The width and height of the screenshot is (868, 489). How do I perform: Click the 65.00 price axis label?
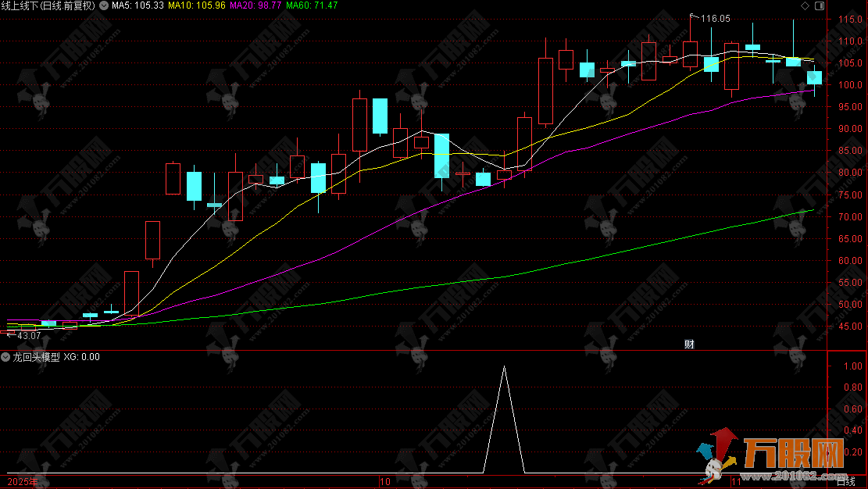(850, 239)
